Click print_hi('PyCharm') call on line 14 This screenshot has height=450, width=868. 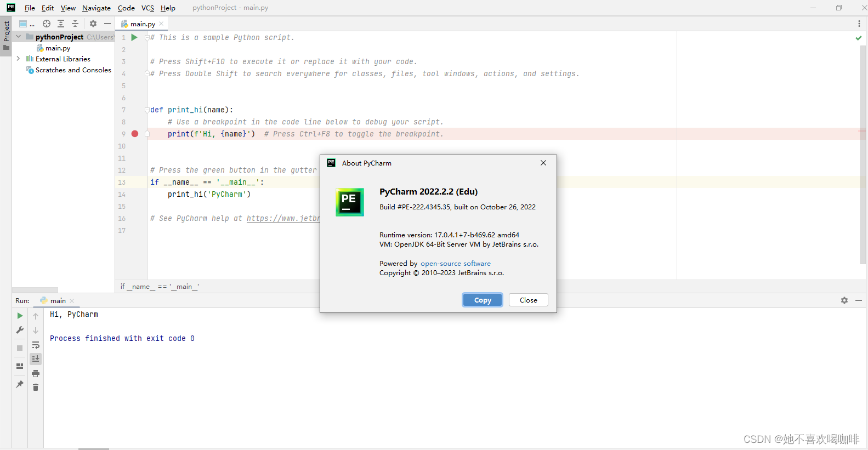click(209, 195)
